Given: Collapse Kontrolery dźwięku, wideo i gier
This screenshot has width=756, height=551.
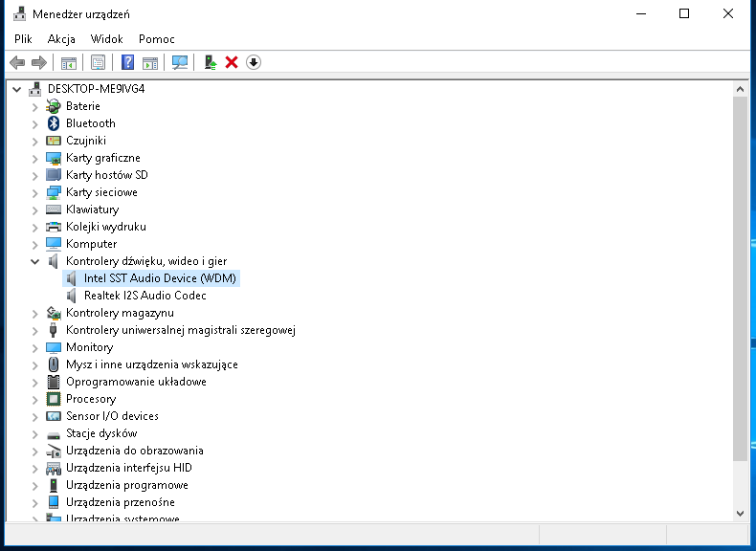Looking at the screenshot, I should [34, 262].
